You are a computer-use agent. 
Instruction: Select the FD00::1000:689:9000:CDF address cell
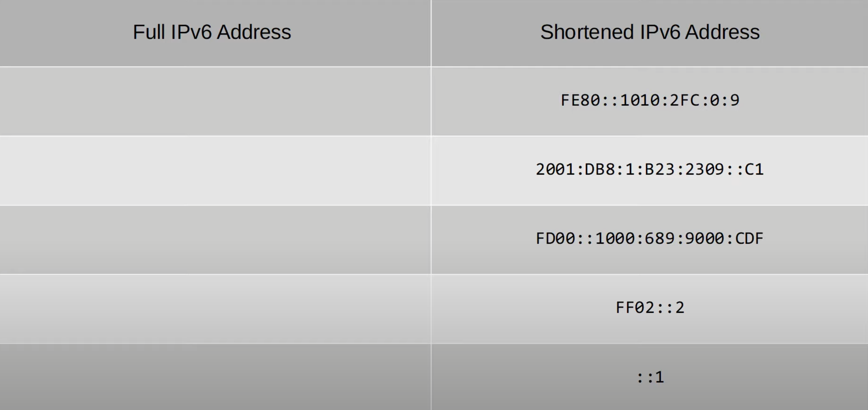coord(650,239)
